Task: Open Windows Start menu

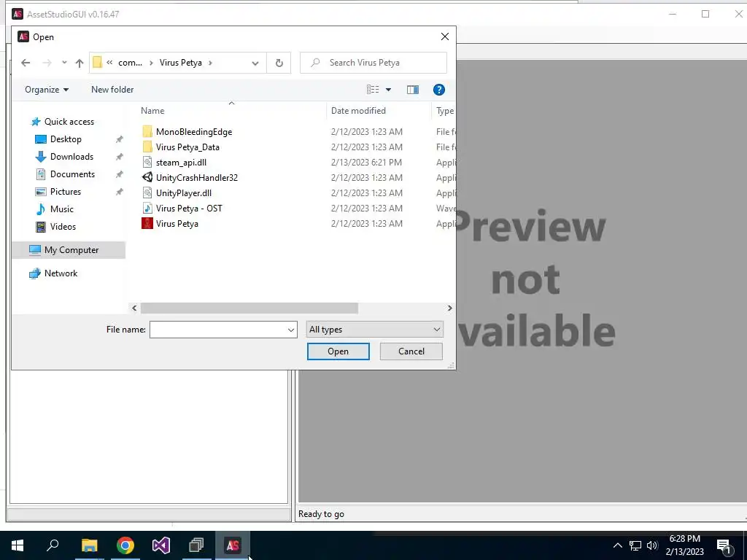Action: [x=18, y=545]
